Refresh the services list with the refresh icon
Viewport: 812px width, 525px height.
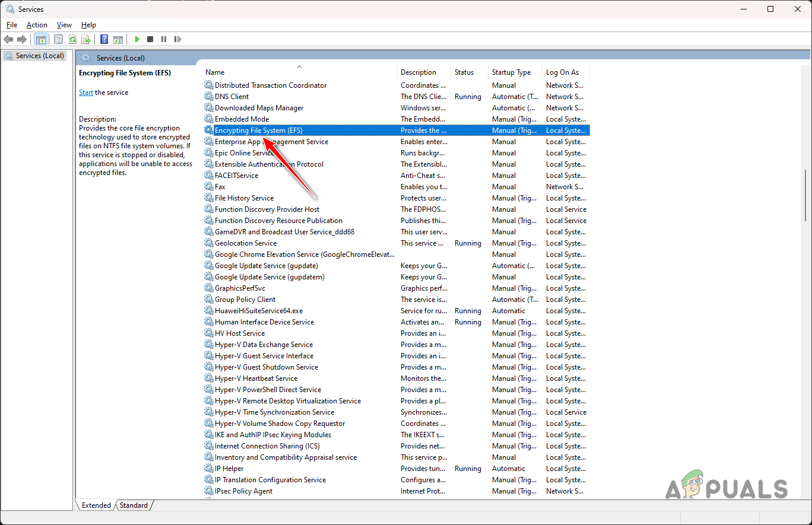72,39
